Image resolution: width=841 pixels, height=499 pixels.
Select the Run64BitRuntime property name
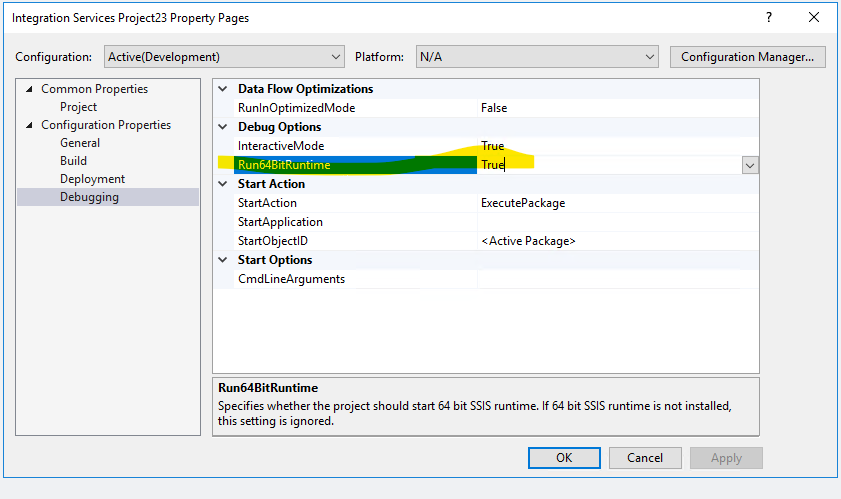tap(355, 165)
